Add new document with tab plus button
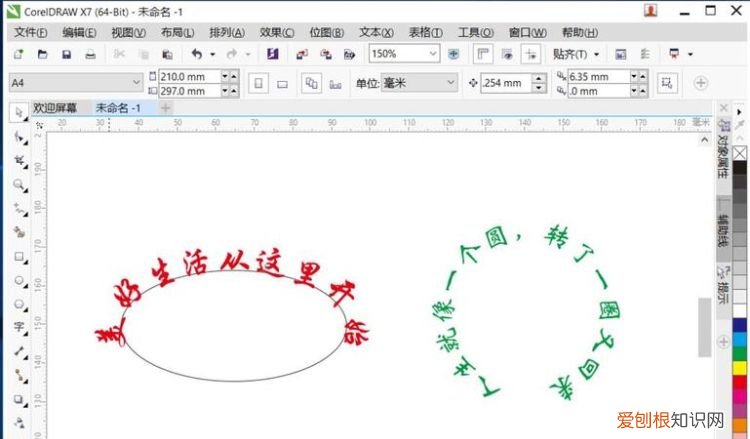 click(165, 108)
